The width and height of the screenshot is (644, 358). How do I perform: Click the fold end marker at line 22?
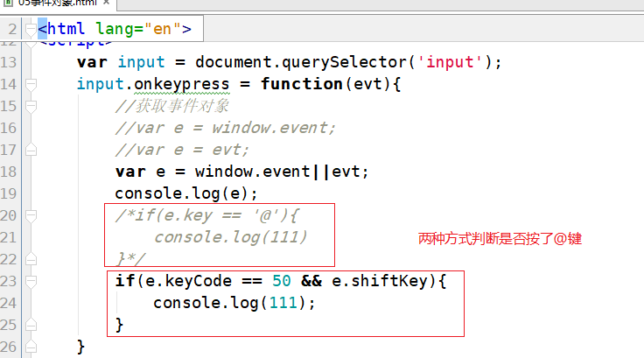(31, 259)
